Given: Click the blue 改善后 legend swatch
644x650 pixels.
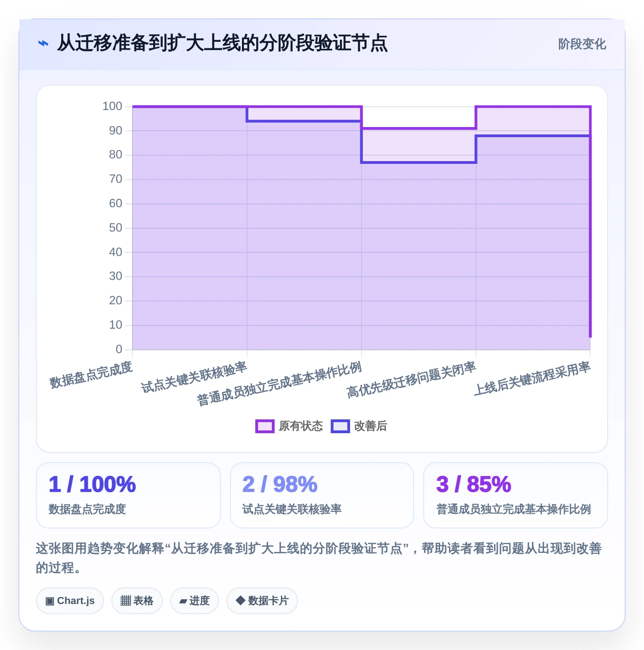Looking at the screenshot, I should pyautogui.click(x=340, y=426).
